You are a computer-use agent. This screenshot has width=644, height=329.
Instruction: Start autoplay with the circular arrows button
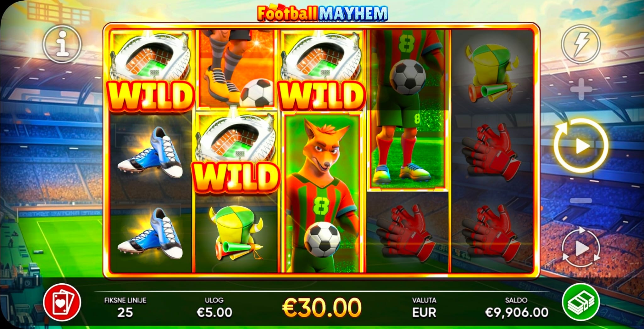(581, 249)
